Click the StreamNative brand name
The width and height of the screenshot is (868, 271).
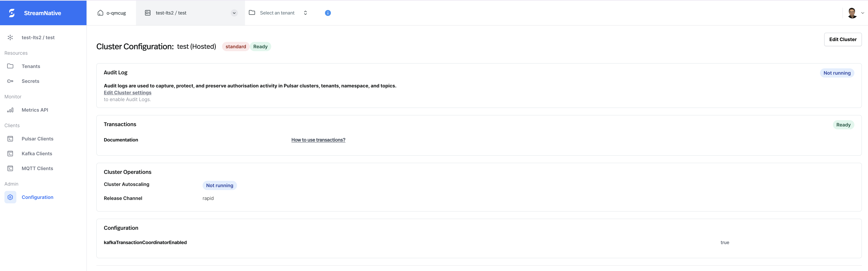[42, 13]
